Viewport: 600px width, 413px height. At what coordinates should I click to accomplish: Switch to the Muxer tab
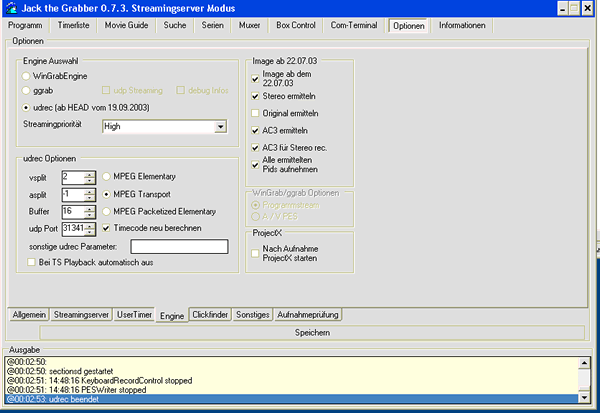(249, 25)
